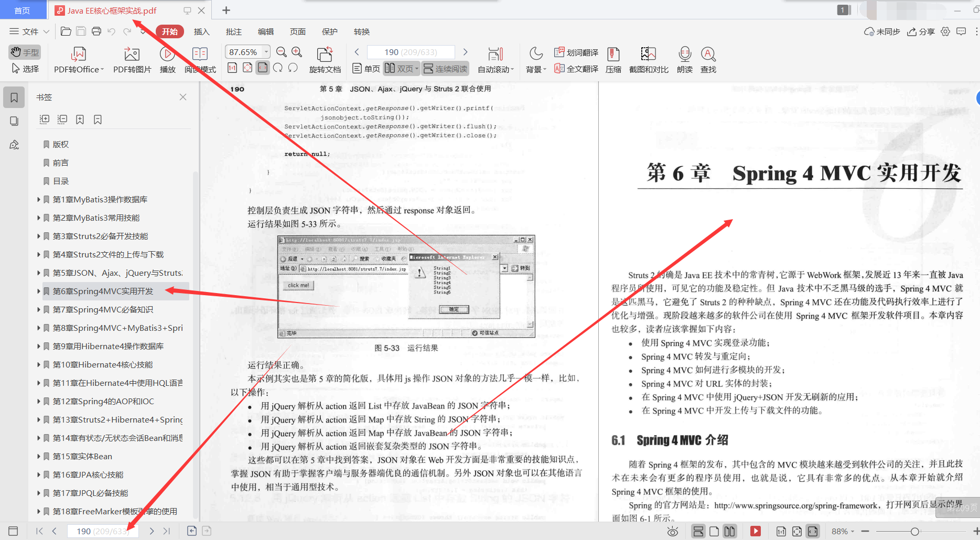The width and height of the screenshot is (980, 540).
Task: Expand 第1章MyBatis3操作数据库 bookmark
Action: click(x=39, y=199)
